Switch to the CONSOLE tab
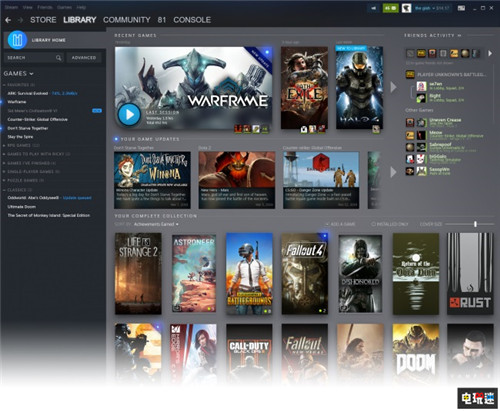 tap(192, 20)
